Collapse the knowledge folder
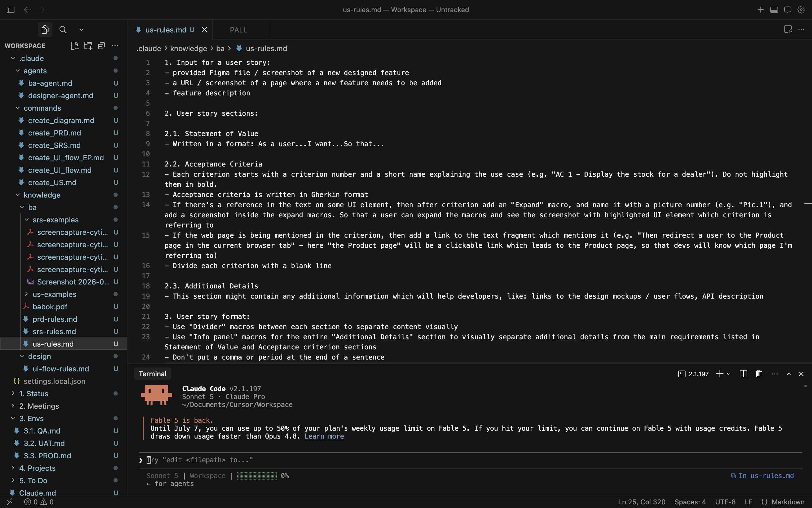812x508 pixels. click(17, 195)
